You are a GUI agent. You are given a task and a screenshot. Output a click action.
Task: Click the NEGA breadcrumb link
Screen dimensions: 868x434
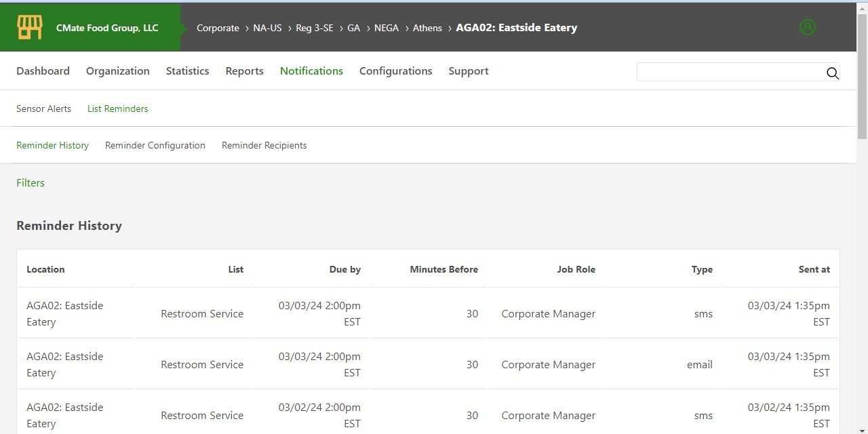387,28
